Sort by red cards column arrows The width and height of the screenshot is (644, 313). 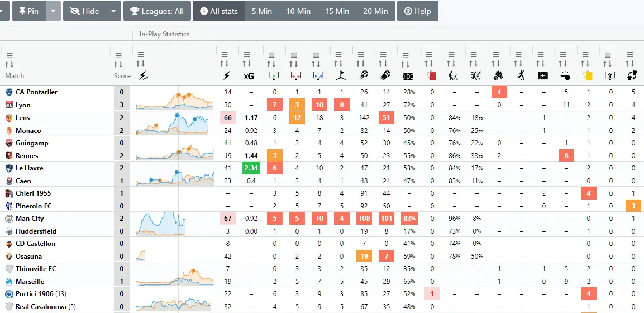(x=429, y=63)
